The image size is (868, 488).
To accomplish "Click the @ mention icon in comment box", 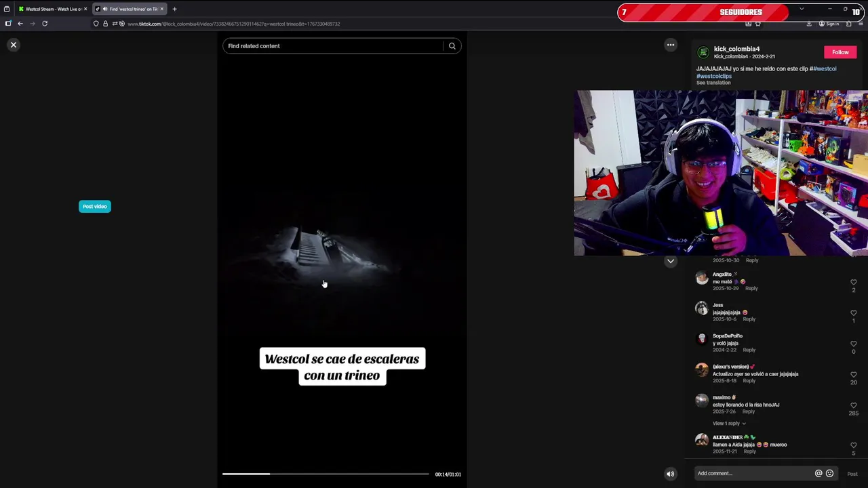I will pos(818,474).
